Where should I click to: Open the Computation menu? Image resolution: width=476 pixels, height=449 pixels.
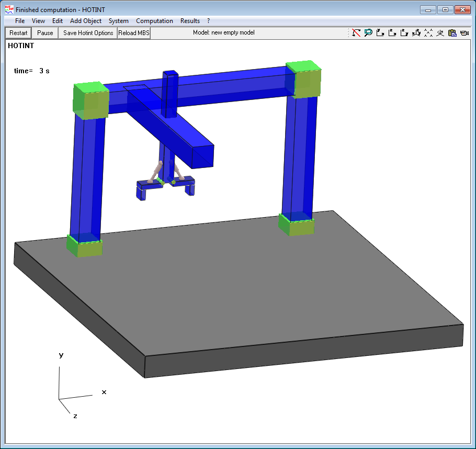[x=154, y=20]
